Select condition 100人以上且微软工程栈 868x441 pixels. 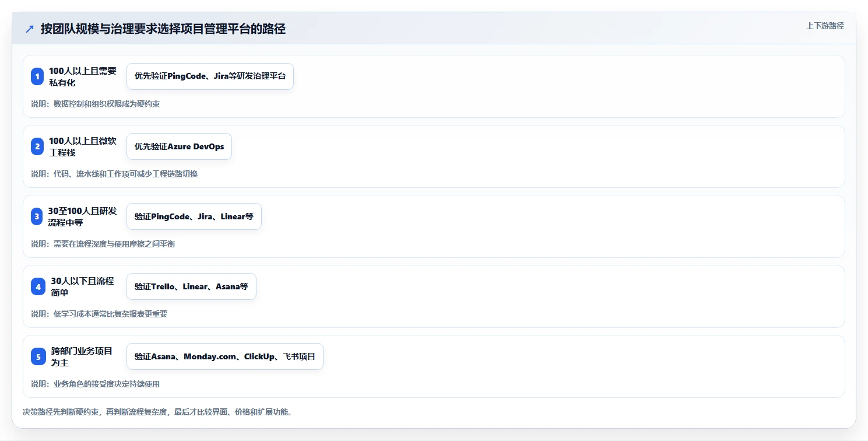83,146
